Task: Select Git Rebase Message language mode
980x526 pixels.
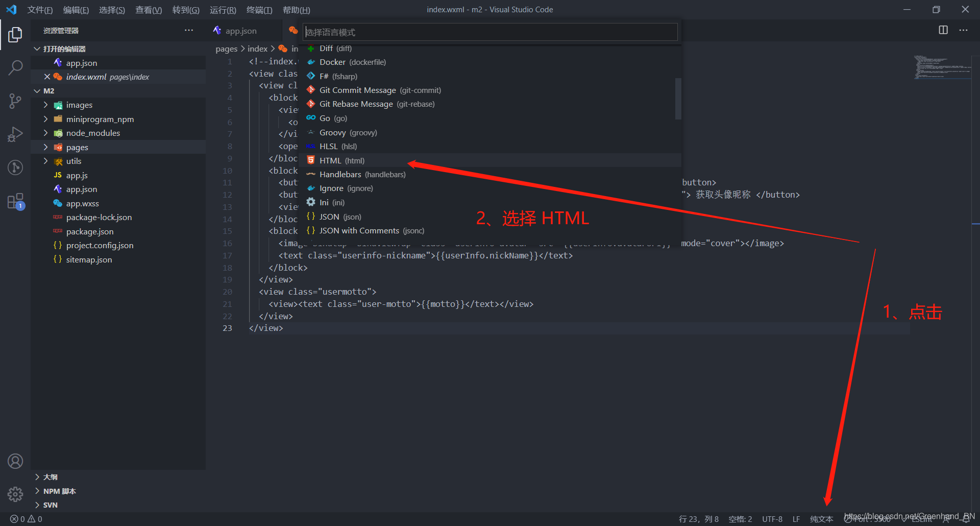Action: (x=491, y=104)
